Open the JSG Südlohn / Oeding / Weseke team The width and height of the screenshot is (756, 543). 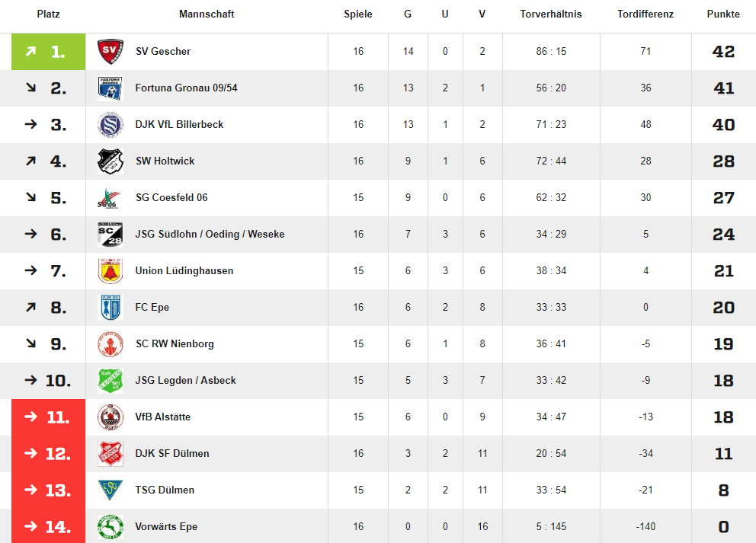tap(210, 234)
